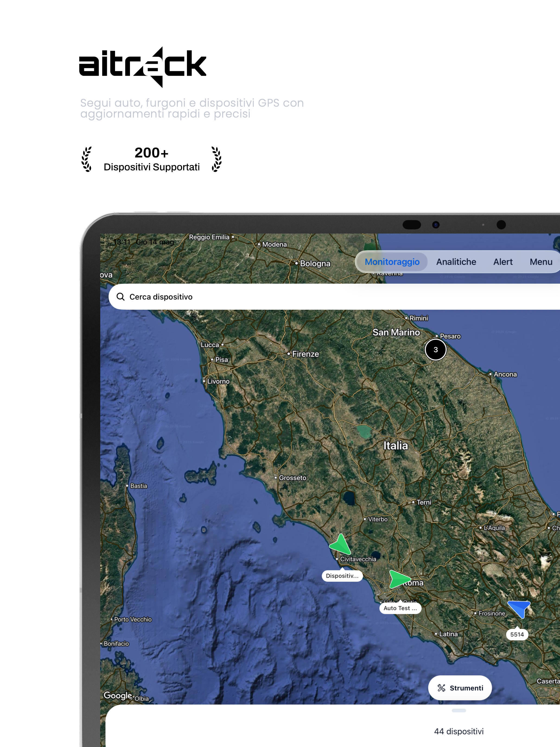
Task: Open the cluster marker showing 3
Action: pyautogui.click(x=435, y=350)
